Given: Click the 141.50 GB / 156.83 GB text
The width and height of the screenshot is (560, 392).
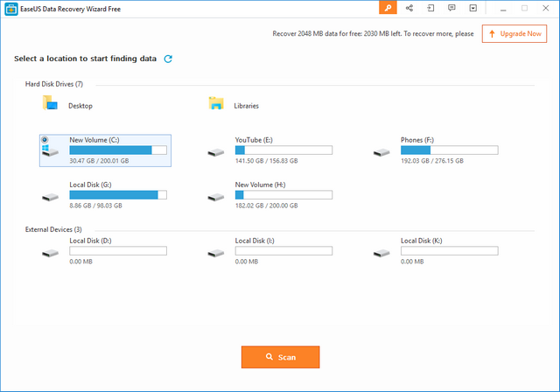Looking at the screenshot, I should pyautogui.click(x=266, y=161).
